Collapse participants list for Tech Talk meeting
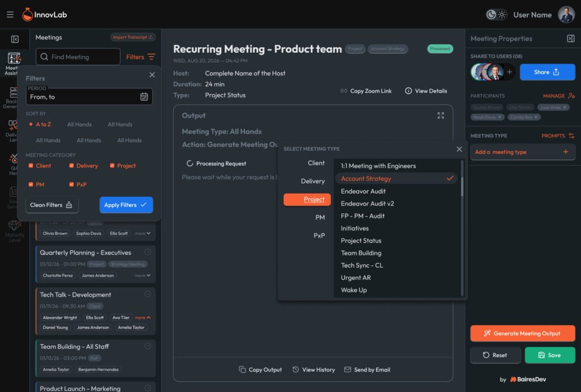Screen dimensions: 581x392 (142, 318)
